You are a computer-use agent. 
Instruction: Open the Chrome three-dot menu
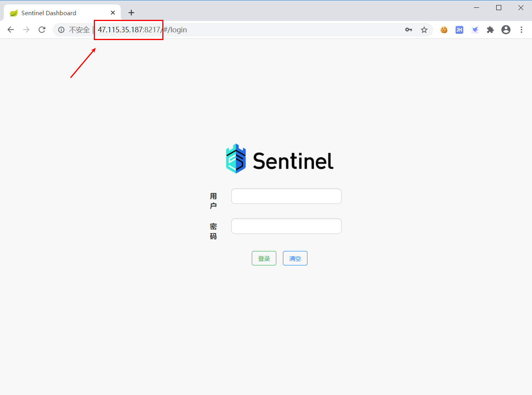point(521,30)
